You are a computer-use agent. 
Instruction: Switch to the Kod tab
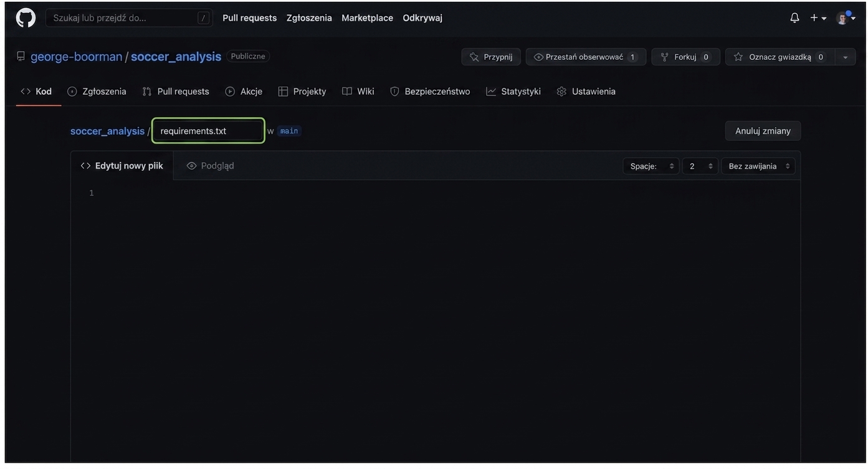(x=36, y=92)
